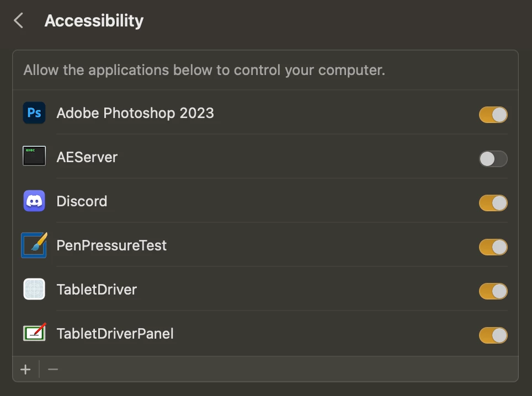The image size is (532, 396).
Task: Toggle off TabletDriverPanel access
Action: (x=493, y=335)
